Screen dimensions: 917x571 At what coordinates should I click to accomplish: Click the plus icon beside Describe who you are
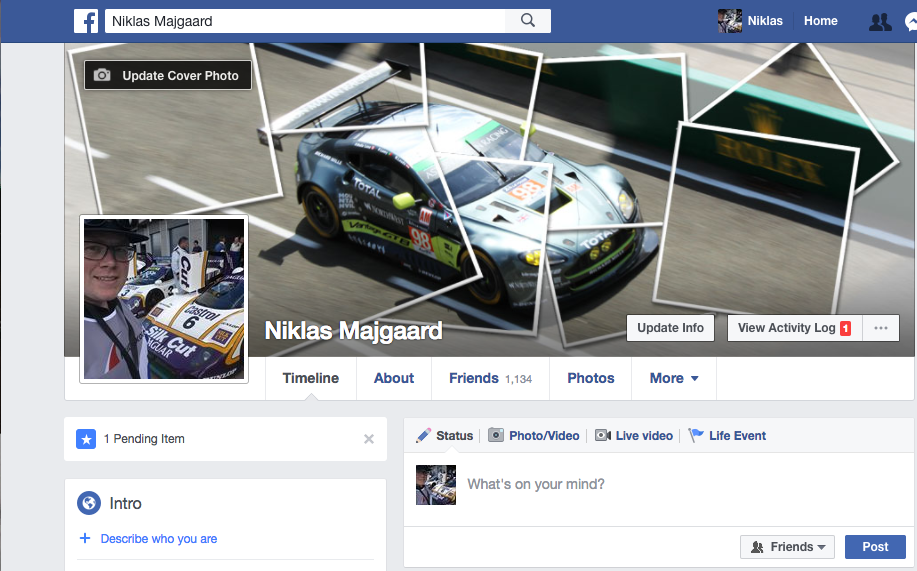click(85, 539)
